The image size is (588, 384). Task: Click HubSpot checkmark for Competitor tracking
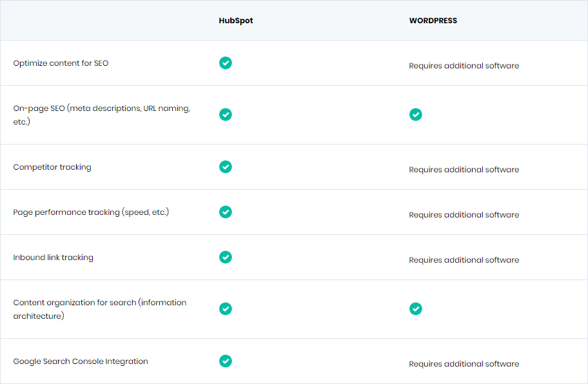[x=226, y=167]
